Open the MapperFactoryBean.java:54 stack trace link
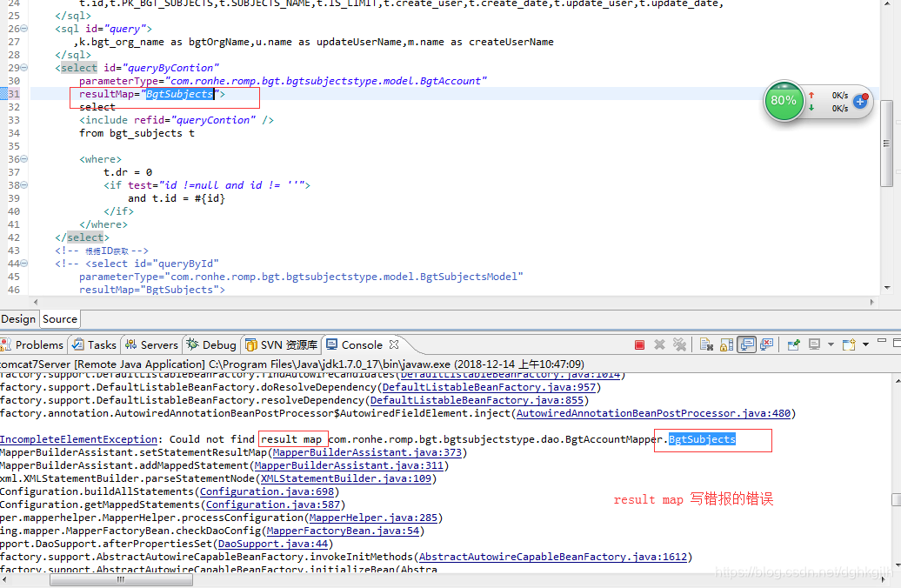This screenshot has width=901, height=588. (343, 531)
